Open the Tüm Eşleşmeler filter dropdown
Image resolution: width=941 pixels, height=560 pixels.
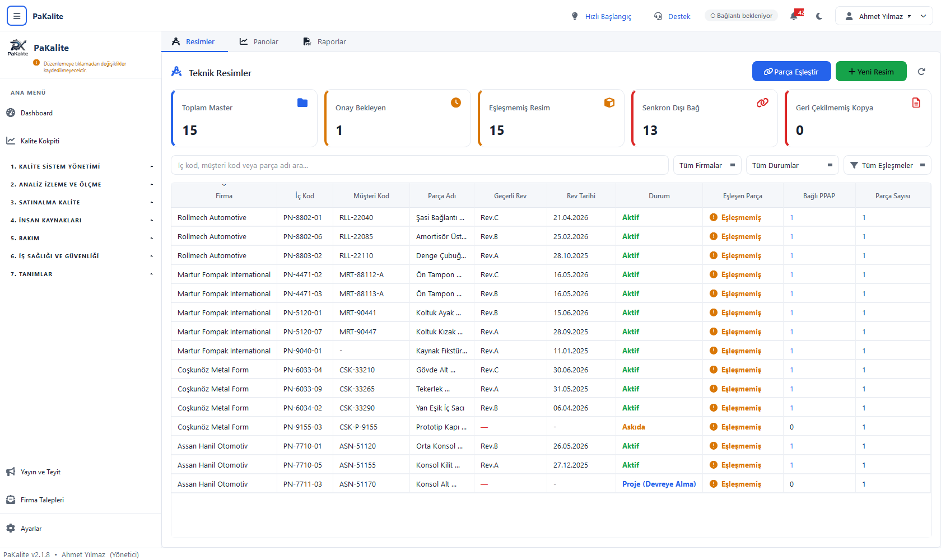click(x=887, y=165)
